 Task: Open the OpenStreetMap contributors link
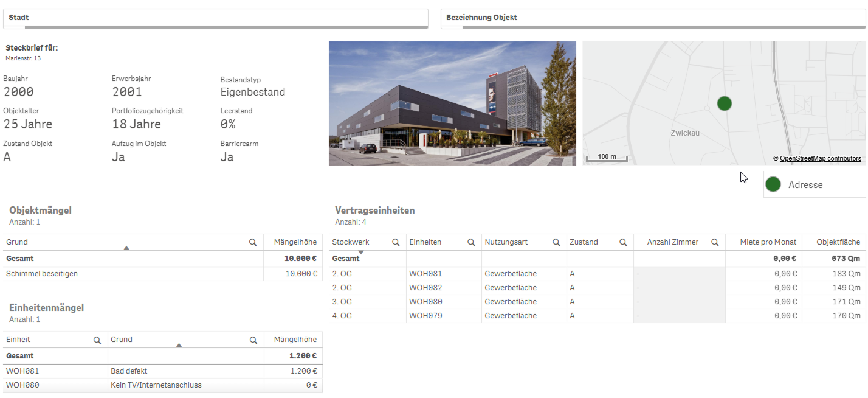pyautogui.click(x=820, y=158)
